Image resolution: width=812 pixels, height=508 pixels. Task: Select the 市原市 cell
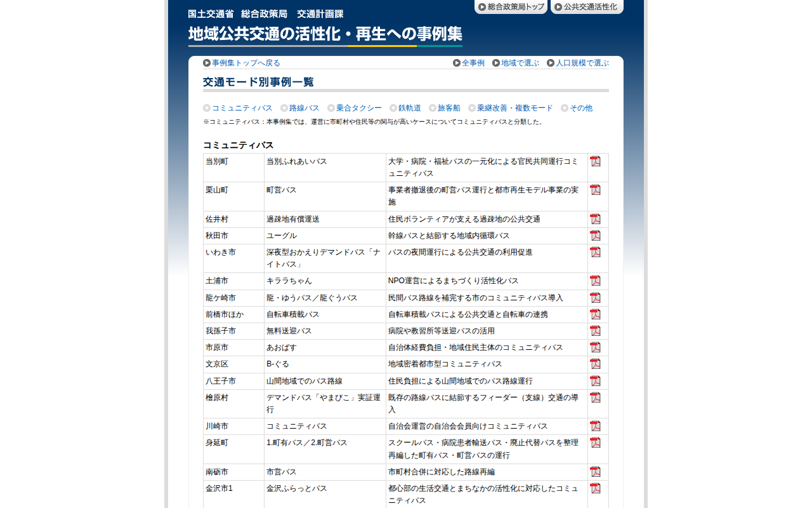(233, 348)
